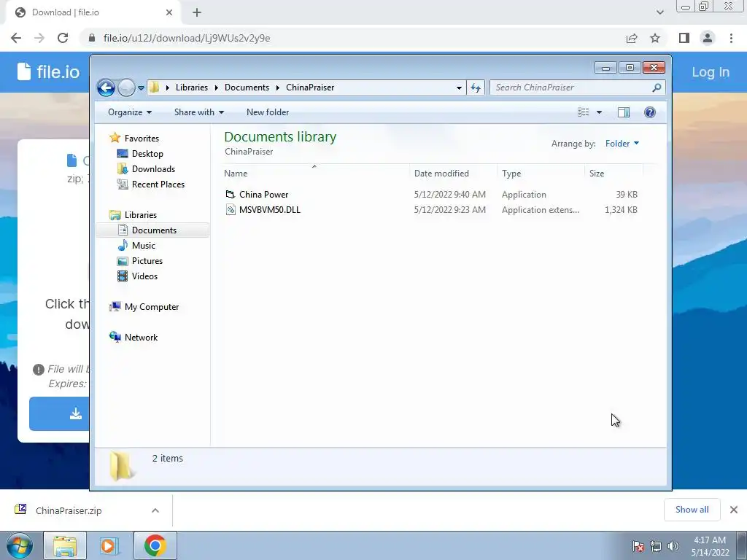Go back in Chrome browser
Viewport: 747px width, 560px height.
16,38
